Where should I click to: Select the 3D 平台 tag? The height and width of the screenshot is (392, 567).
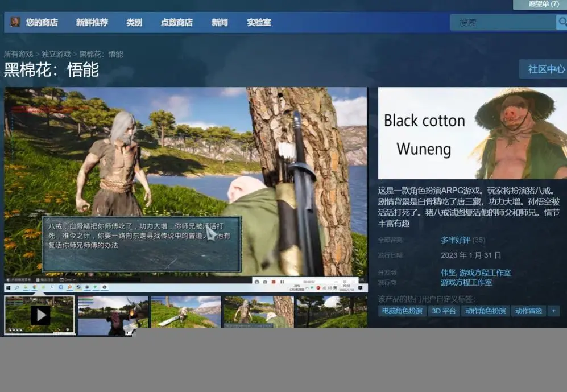pyautogui.click(x=444, y=311)
